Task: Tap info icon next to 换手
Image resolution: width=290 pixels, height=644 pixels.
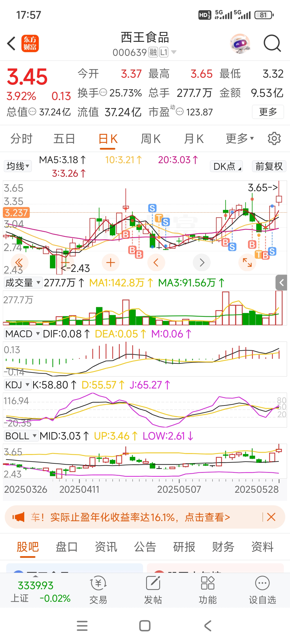Action: (103, 93)
